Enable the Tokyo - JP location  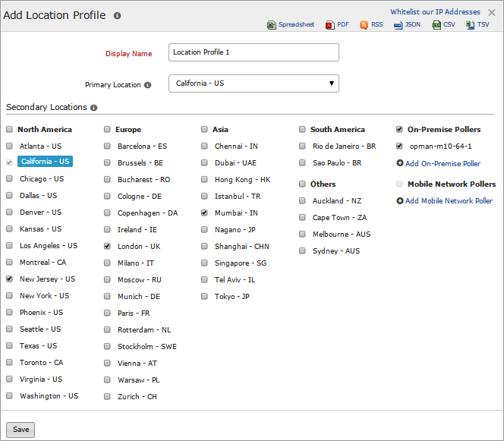pos(205,296)
